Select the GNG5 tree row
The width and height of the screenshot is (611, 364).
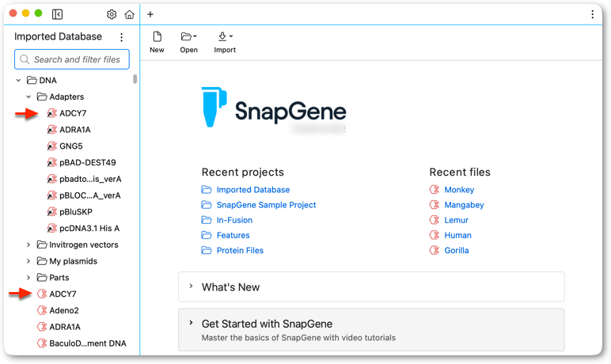[71, 146]
